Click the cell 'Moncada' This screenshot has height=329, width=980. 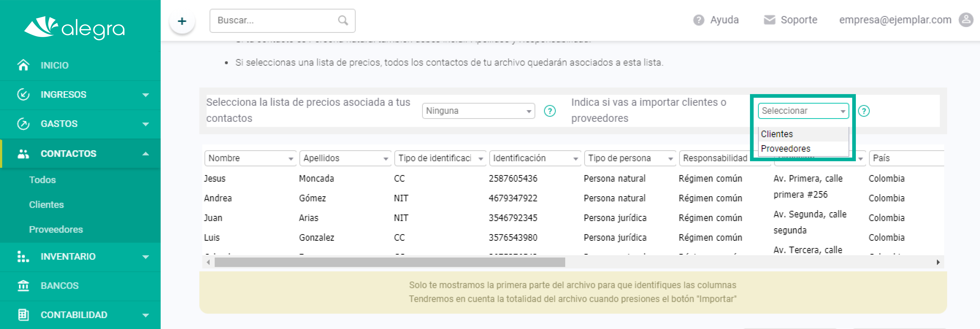pos(317,179)
